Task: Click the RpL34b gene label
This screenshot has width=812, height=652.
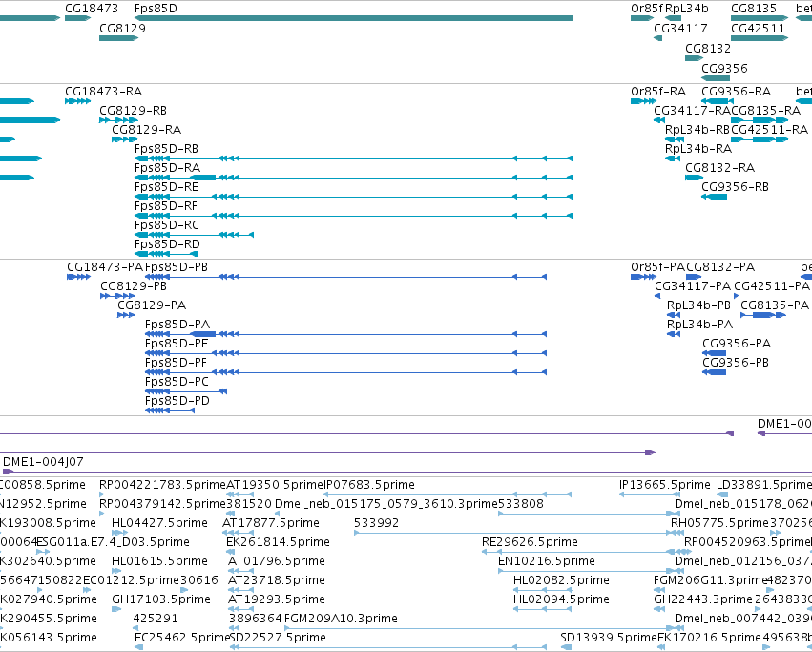Action: (687, 9)
